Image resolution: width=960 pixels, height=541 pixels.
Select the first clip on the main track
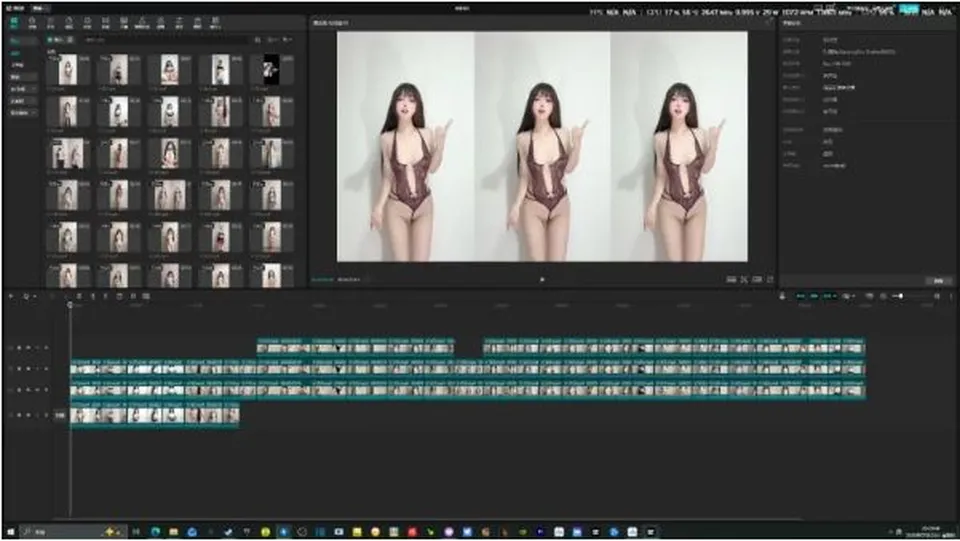coord(84,414)
